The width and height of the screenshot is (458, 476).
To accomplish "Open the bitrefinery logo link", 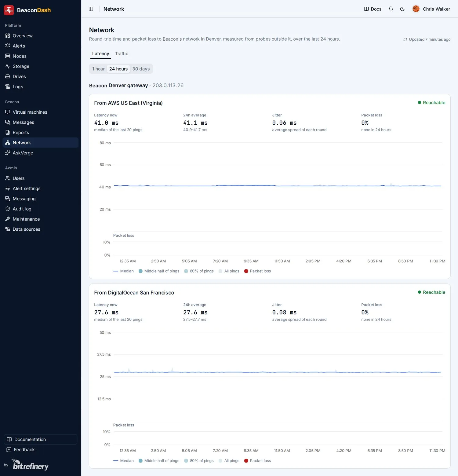I will [x=30, y=465].
